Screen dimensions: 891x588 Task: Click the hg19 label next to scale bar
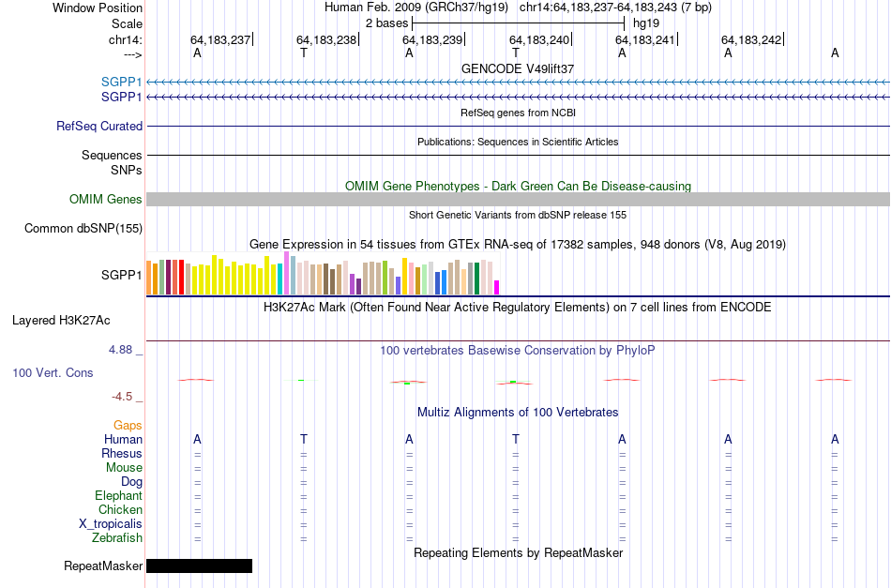[x=646, y=23]
